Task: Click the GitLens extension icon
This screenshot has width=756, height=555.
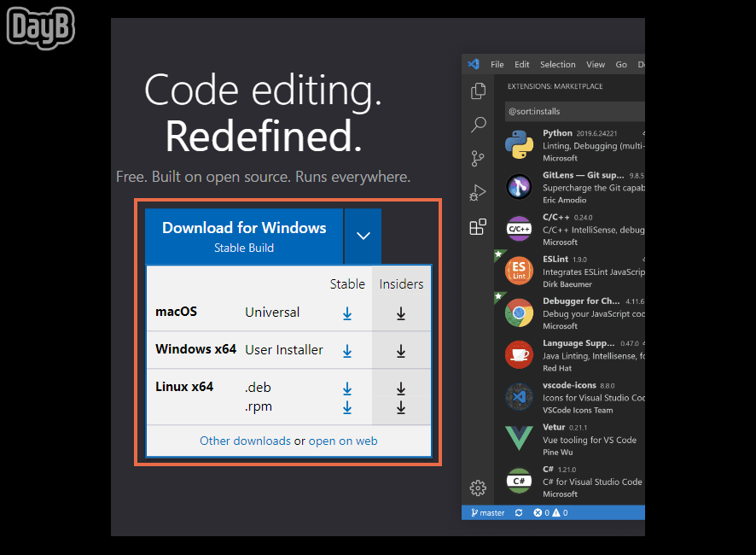Action: (519, 186)
